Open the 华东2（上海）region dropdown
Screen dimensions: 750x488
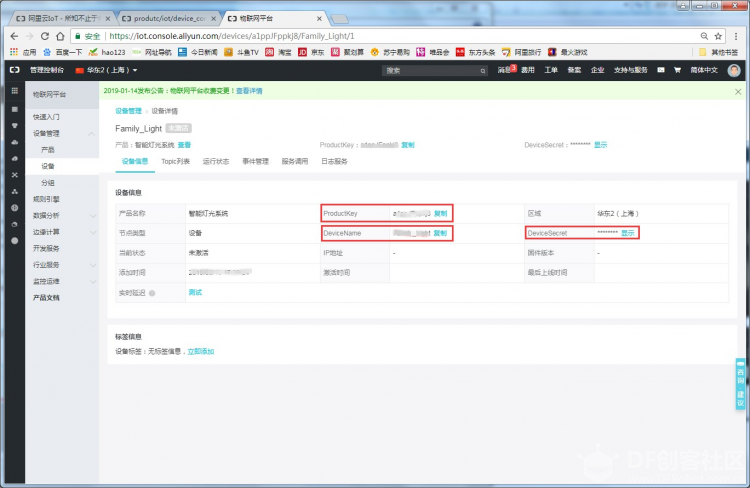point(106,70)
